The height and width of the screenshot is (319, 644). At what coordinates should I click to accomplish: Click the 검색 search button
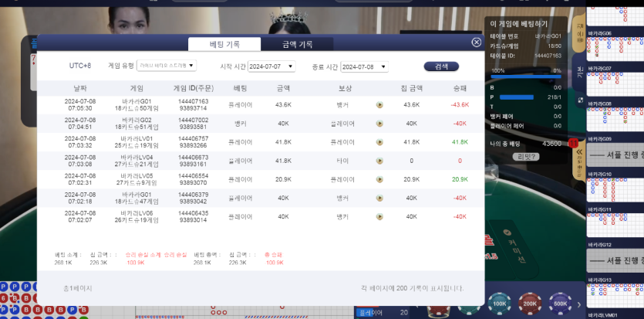(441, 66)
